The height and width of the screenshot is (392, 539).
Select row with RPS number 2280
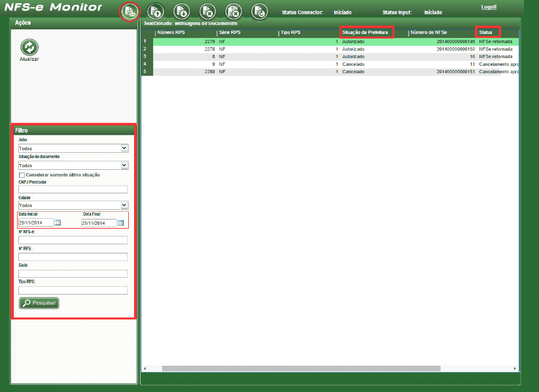tap(336, 72)
